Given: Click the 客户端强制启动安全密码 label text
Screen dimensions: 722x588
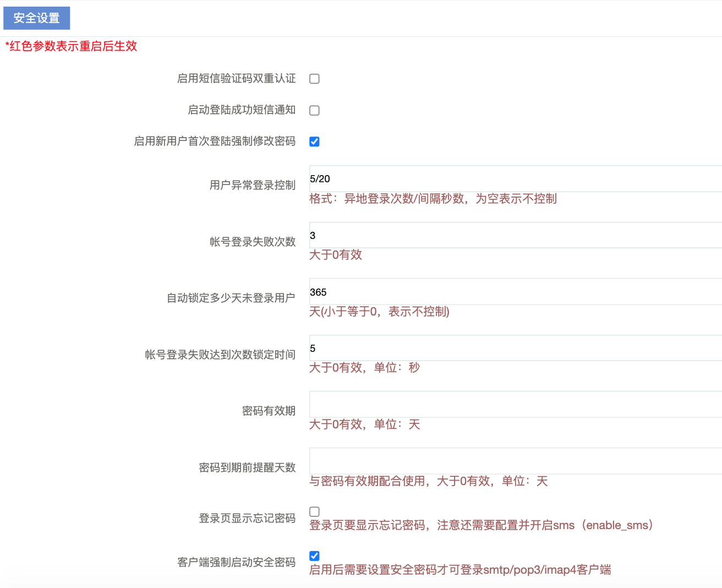Looking at the screenshot, I should click(236, 562).
